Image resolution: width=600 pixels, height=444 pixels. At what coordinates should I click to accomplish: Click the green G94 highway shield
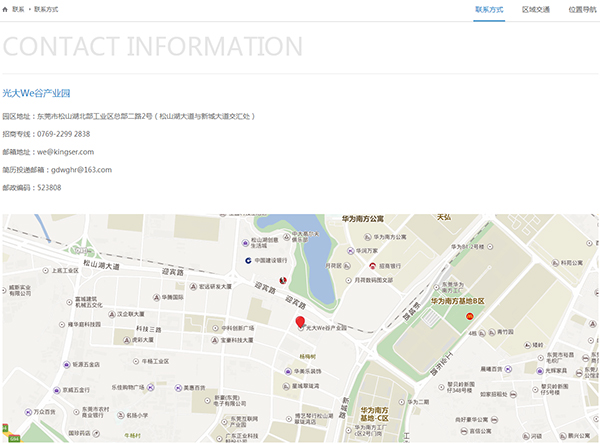(15, 439)
